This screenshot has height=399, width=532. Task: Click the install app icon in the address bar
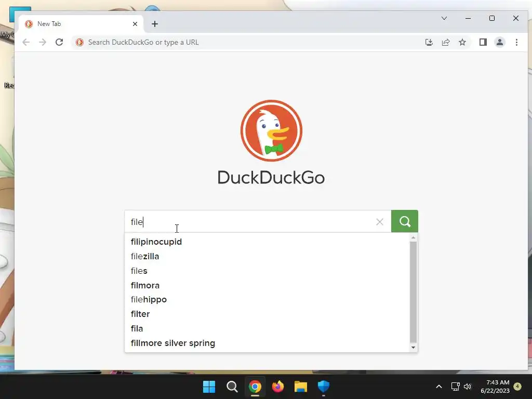(x=429, y=43)
